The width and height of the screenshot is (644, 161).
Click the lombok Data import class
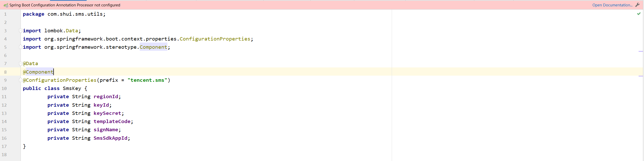point(72,31)
